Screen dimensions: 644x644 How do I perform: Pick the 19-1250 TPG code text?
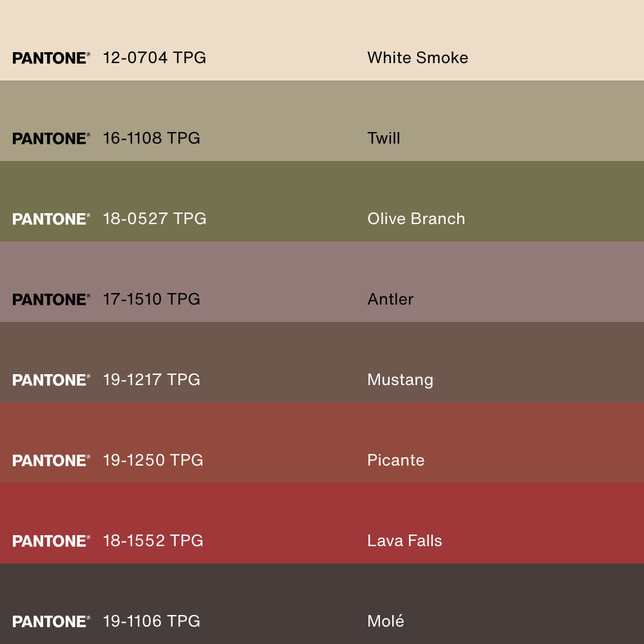tap(153, 460)
